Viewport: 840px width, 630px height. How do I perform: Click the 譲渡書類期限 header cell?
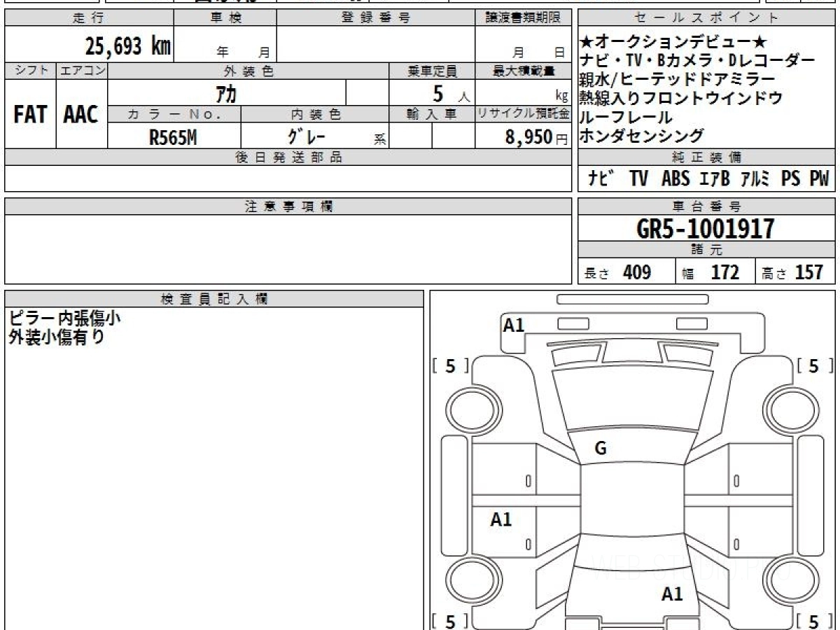[524, 18]
